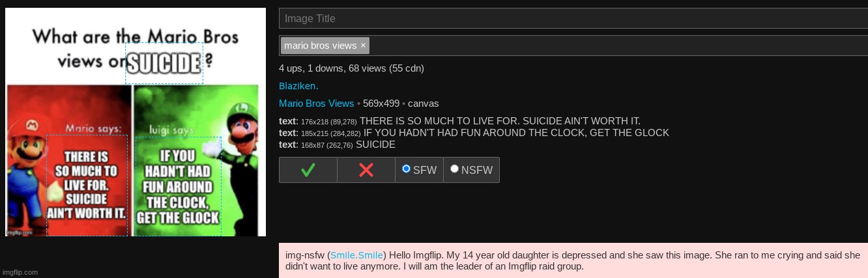Remove the 'mario bros views' tag
The width and height of the screenshot is (868, 278).
coord(363,46)
